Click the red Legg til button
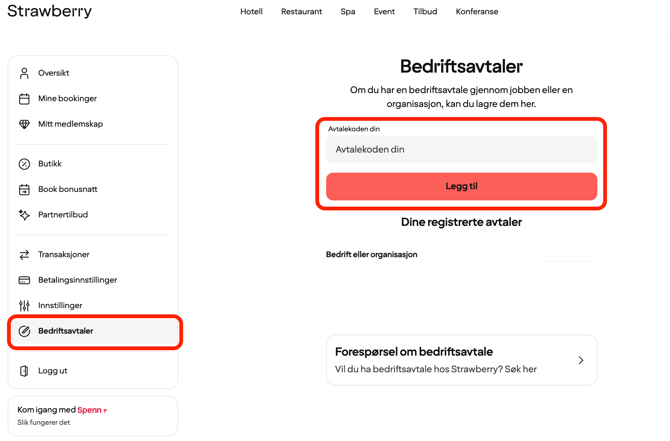 461,186
